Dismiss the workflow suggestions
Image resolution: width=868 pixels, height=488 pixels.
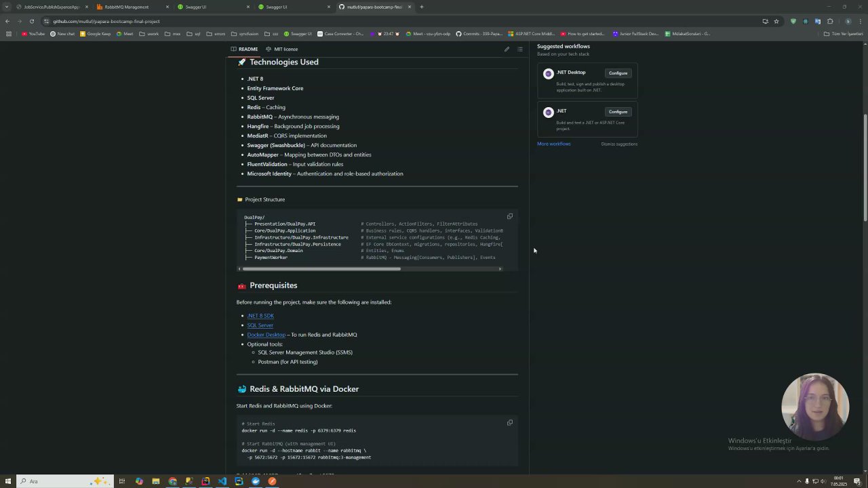click(619, 144)
